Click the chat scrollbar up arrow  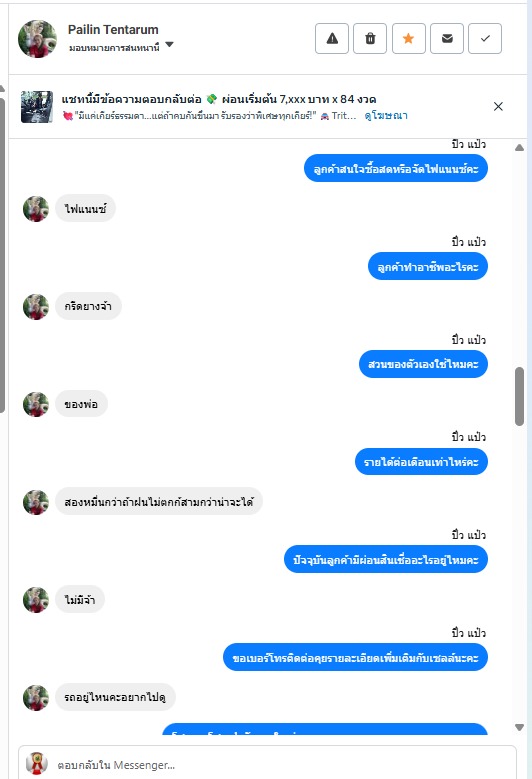(x=520, y=148)
